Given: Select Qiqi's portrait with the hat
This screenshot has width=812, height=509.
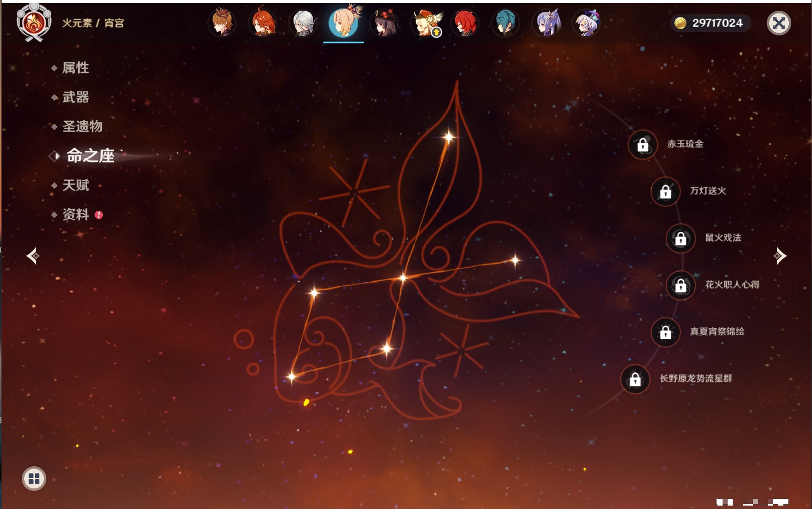Looking at the screenshot, I should pyautogui.click(x=587, y=23).
